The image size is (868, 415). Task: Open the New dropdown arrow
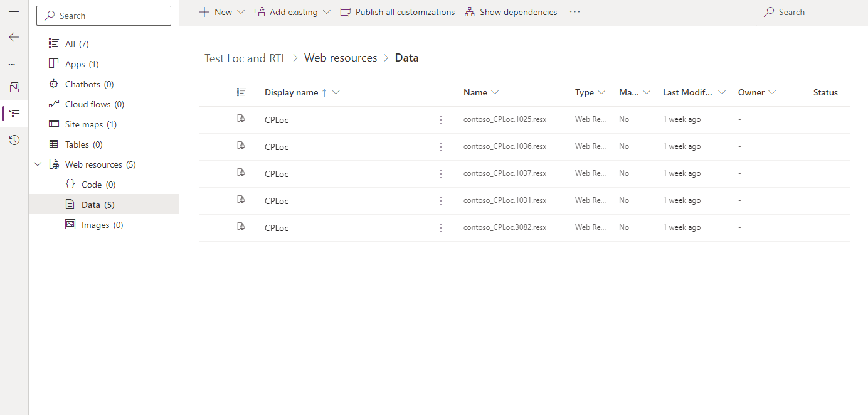coord(241,11)
